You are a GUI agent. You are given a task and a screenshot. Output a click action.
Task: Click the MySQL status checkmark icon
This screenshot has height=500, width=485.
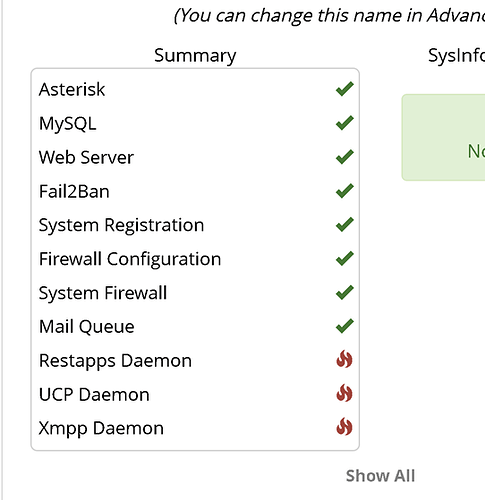(345, 123)
